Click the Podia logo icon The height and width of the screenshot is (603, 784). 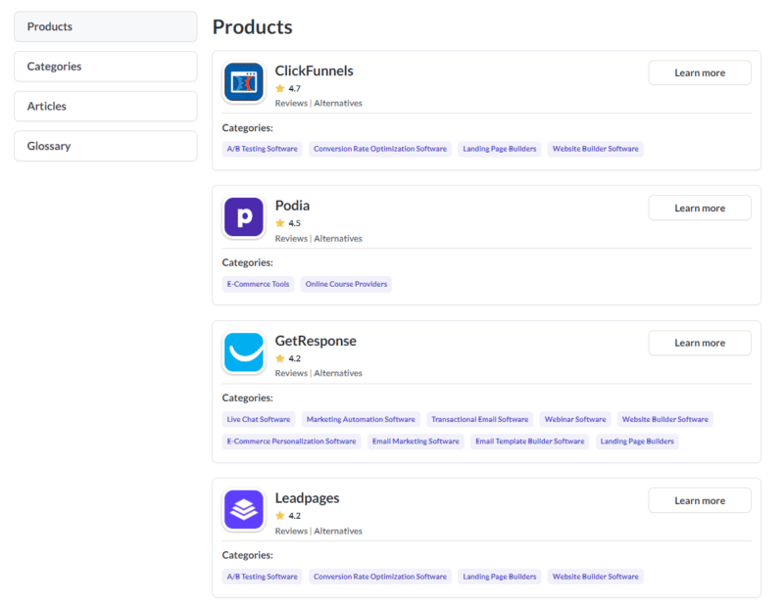(x=244, y=217)
